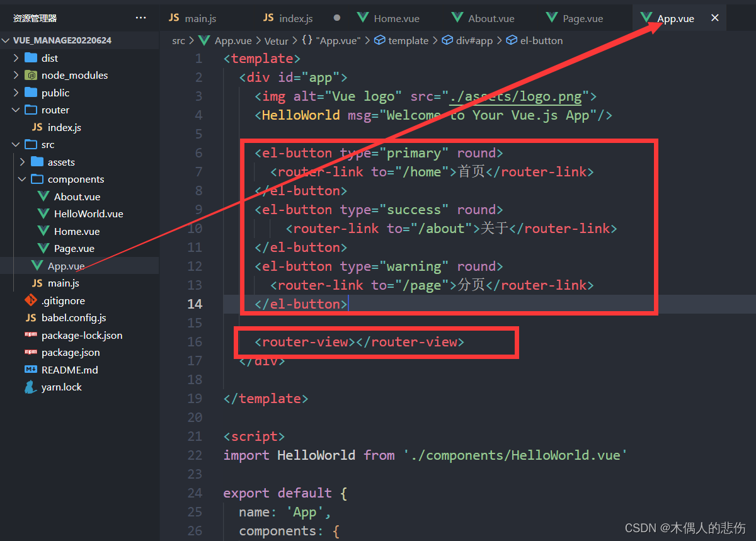756x541 pixels.
Task: Open package-lock.json in the explorer
Action: [x=82, y=335]
